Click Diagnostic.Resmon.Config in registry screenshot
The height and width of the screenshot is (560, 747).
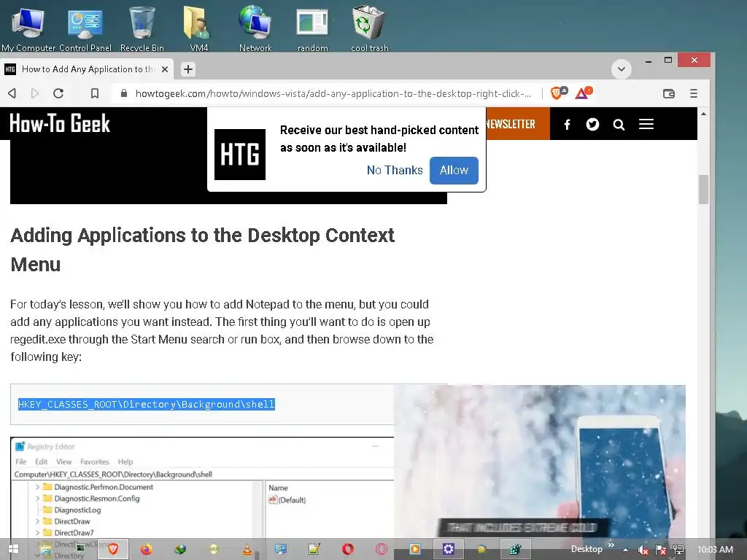pyautogui.click(x=97, y=498)
